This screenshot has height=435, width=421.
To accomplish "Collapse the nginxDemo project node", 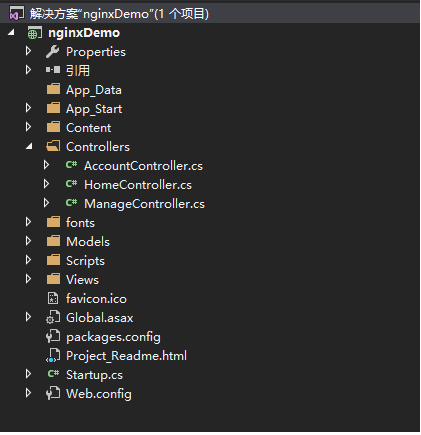I will click(x=12, y=32).
